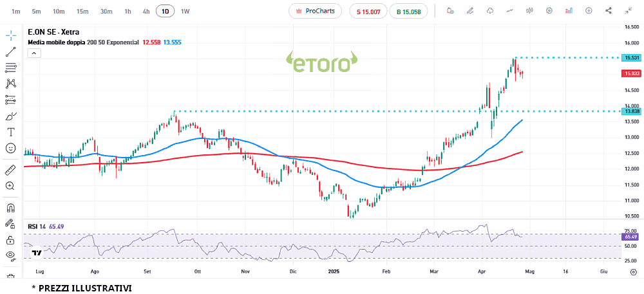Click the 15.033 current price tag
Screen dimensions: 644x294
[632, 73]
